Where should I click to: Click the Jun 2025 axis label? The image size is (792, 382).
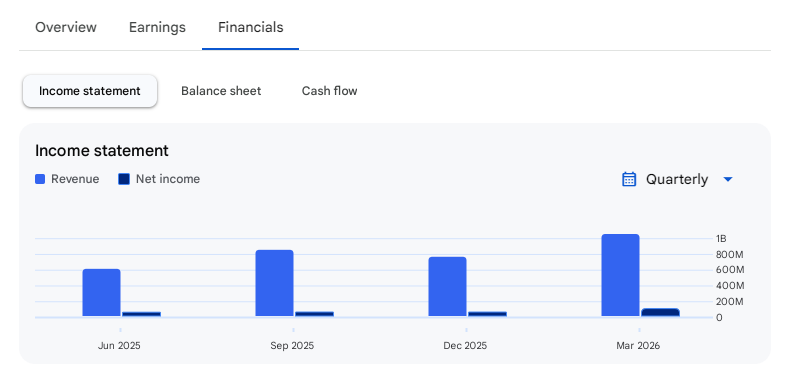(119, 346)
